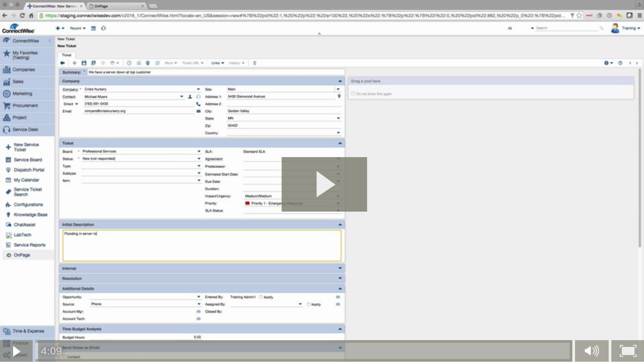The image size is (644, 362).
Task: Open the Company dropdown
Action: tap(198, 89)
